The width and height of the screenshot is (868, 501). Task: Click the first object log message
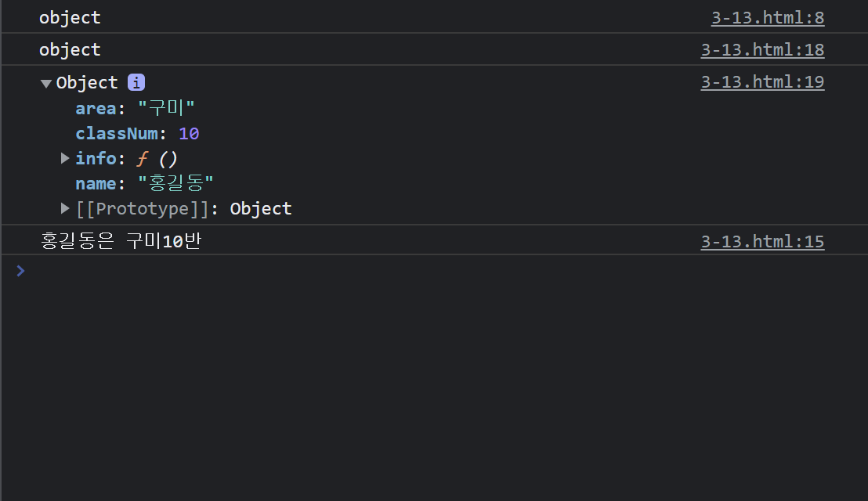(x=70, y=17)
